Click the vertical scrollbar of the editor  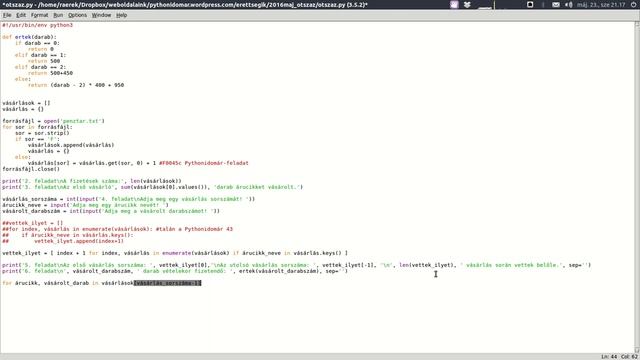click(637, 187)
